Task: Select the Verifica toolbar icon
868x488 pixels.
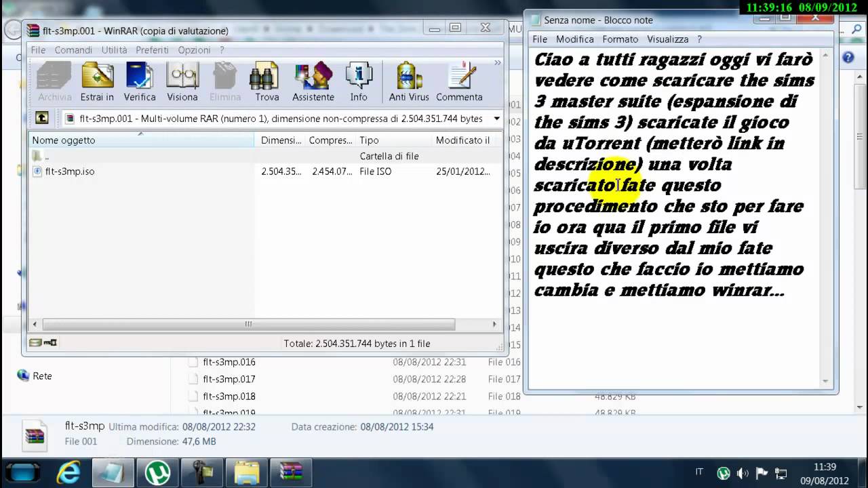Action: click(140, 81)
